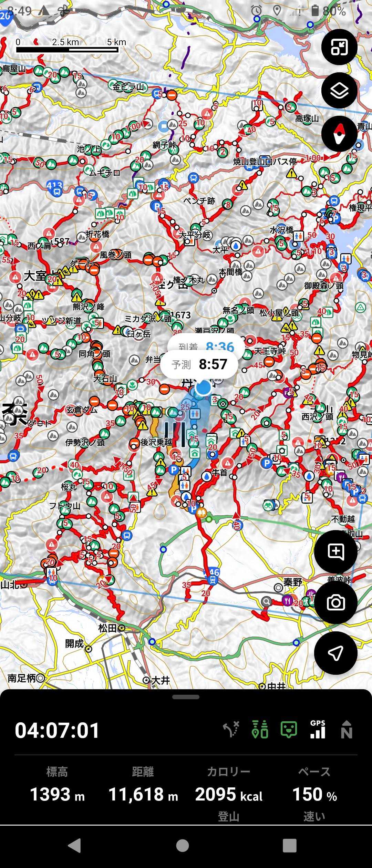372x868 pixels.
Task: Tap the 04:07:01 elapsed time display
Action: point(57,730)
